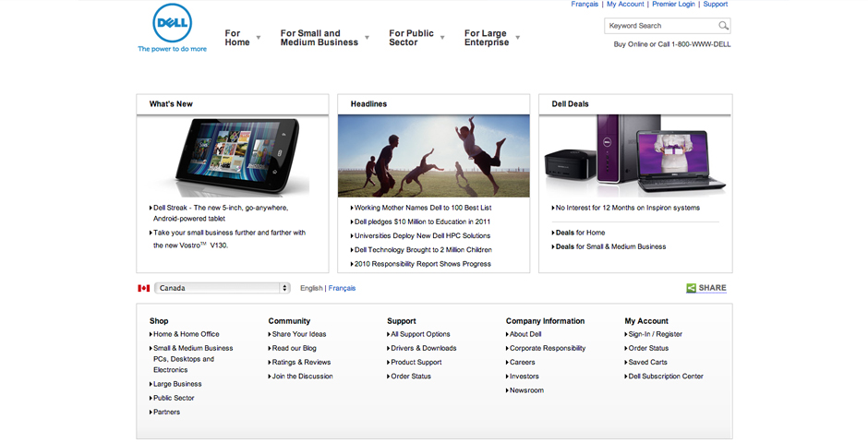Image resolution: width=868 pixels, height=443 pixels.
Task: Open the Premier Login link
Action: [673, 4]
